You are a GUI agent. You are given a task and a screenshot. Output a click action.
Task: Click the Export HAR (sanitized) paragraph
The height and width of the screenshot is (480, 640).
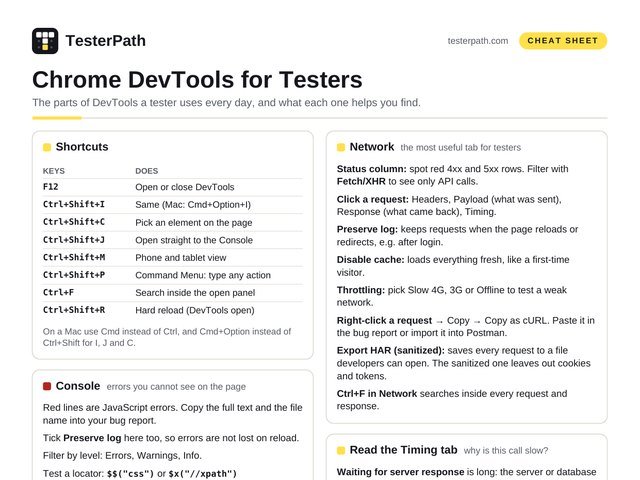[464, 363]
